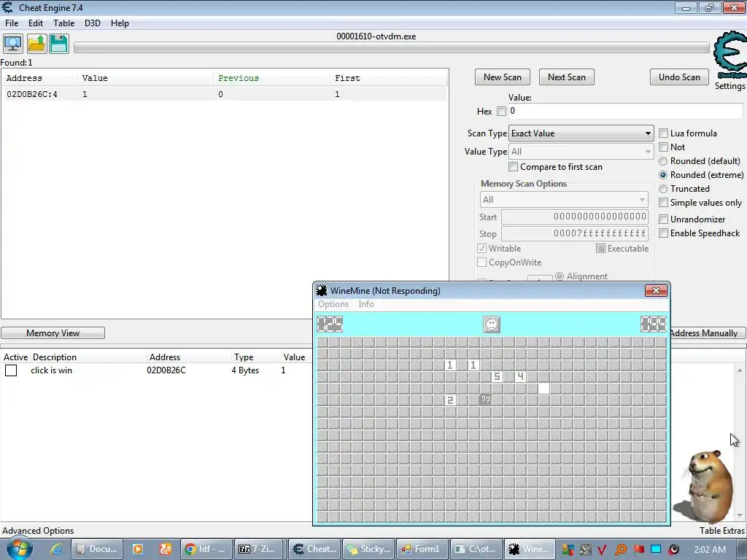Click the scan progress bar

point(391,47)
